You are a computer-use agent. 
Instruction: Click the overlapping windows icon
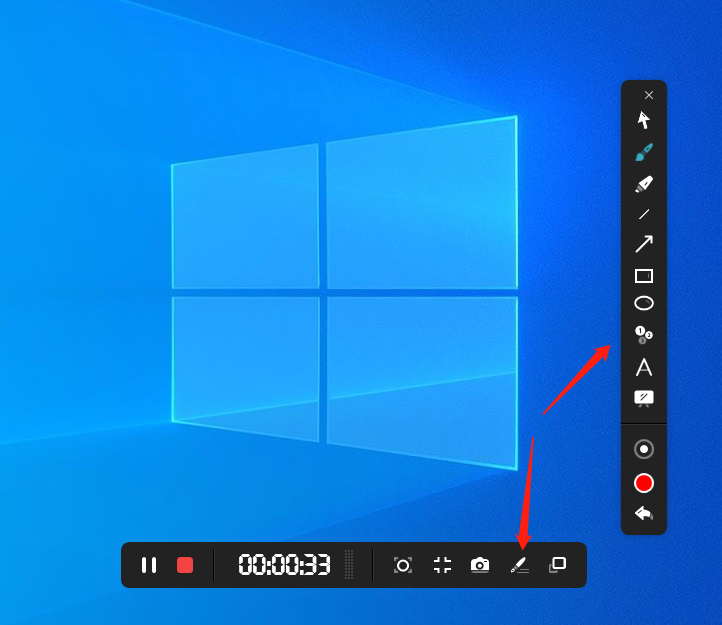pos(558,565)
